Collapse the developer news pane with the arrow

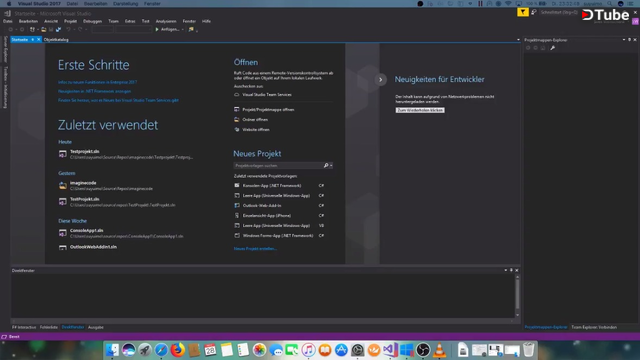[x=380, y=80]
